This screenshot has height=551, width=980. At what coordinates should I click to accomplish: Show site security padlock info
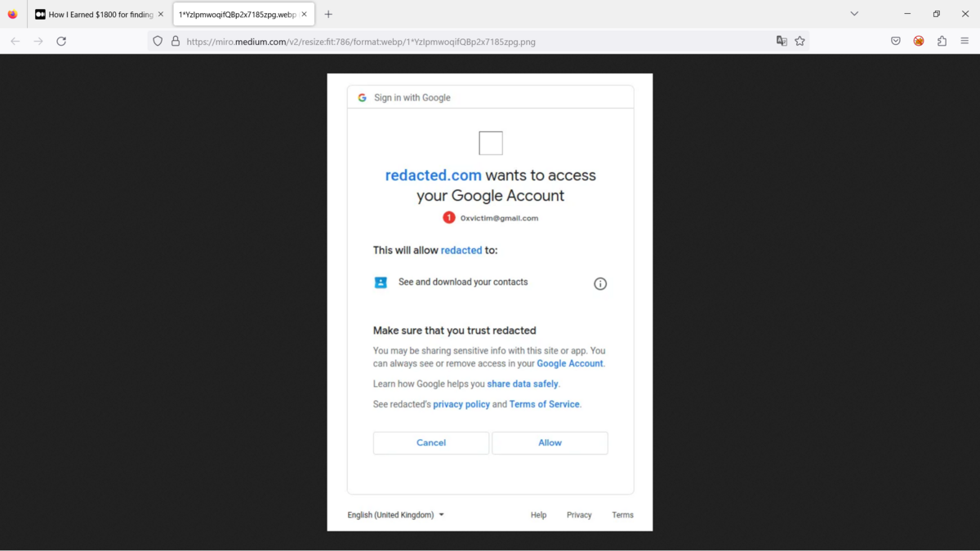click(x=175, y=41)
